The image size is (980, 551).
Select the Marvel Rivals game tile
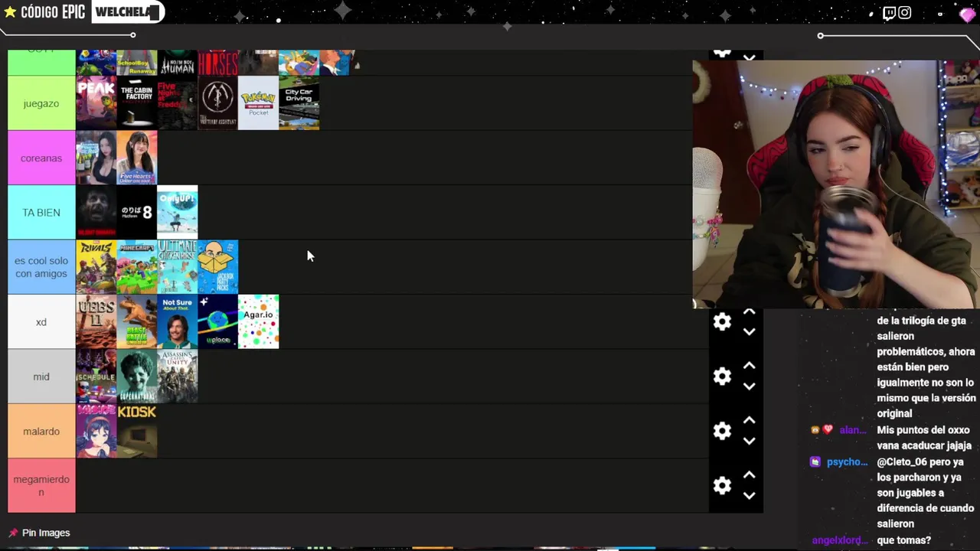96,267
